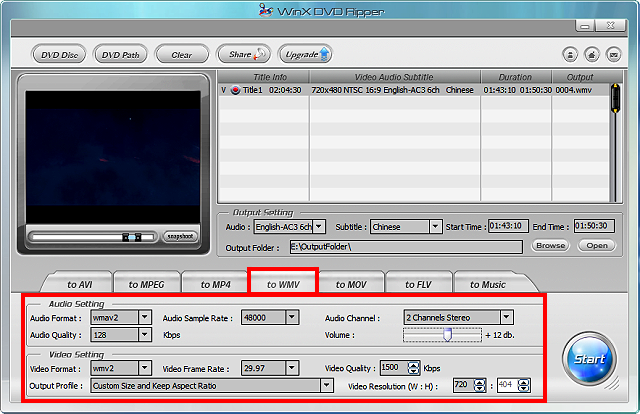The image size is (640, 414).
Task: Open the home page round icon
Action: point(592,55)
